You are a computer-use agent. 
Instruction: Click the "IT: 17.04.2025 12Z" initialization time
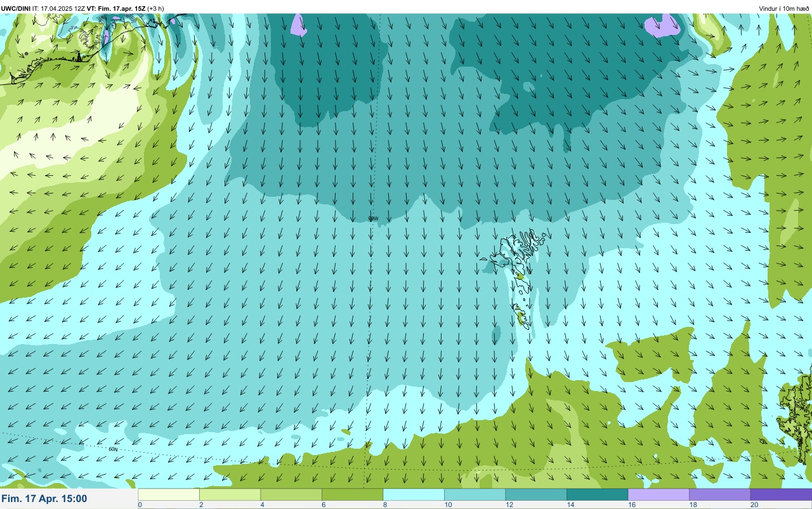[x=59, y=8]
